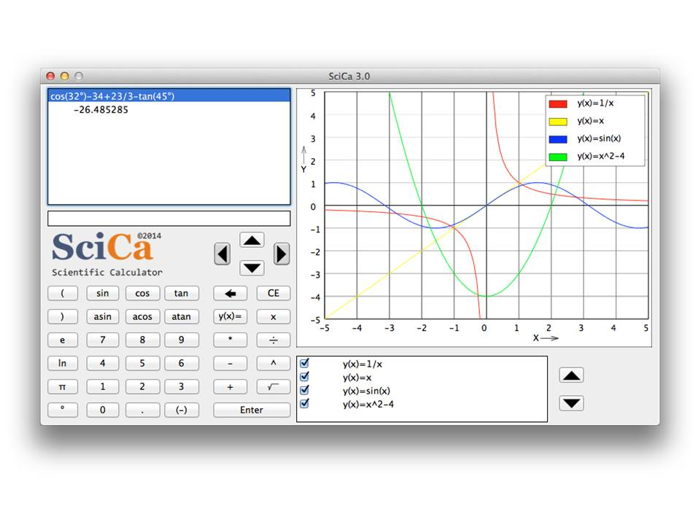Move selected function up in list
This screenshot has height=525, width=700.
(571, 376)
